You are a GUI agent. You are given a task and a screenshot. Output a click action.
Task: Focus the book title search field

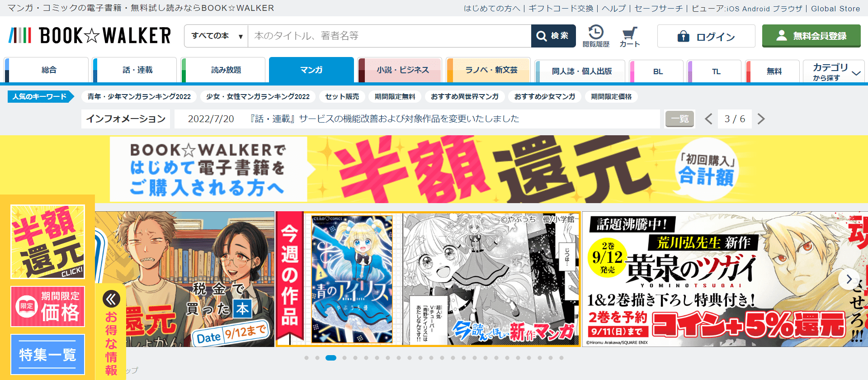[x=389, y=36]
